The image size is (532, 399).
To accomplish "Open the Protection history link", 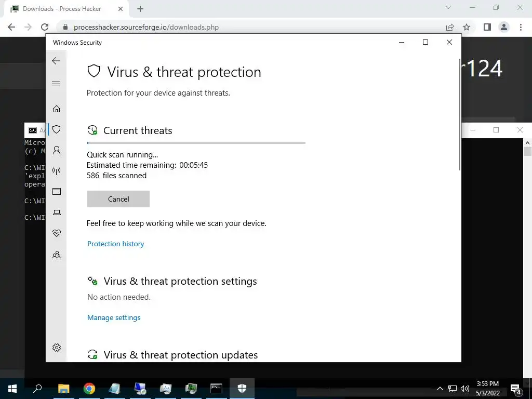I will 116,244.
